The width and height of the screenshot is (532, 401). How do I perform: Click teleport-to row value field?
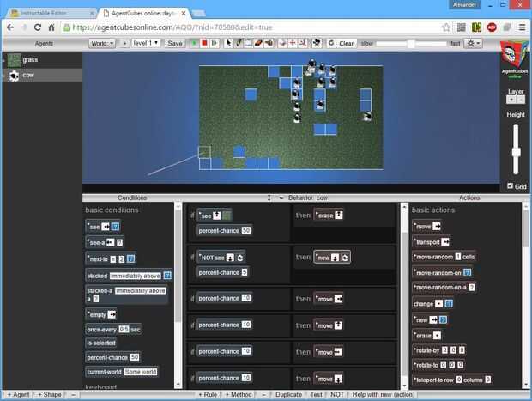459,380
